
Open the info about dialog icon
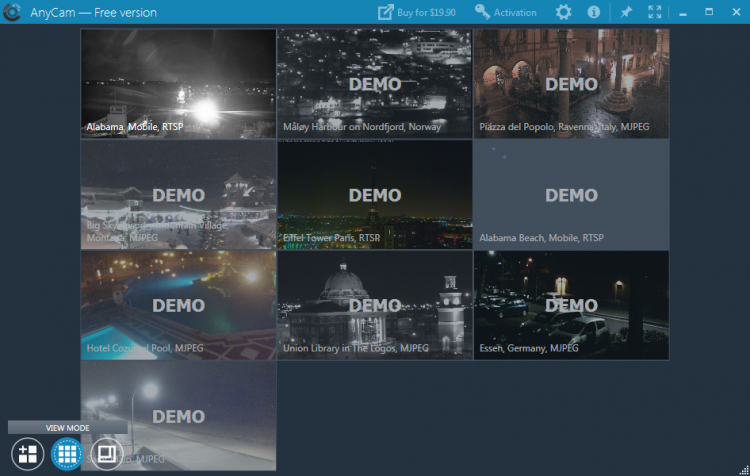[594, 12]
